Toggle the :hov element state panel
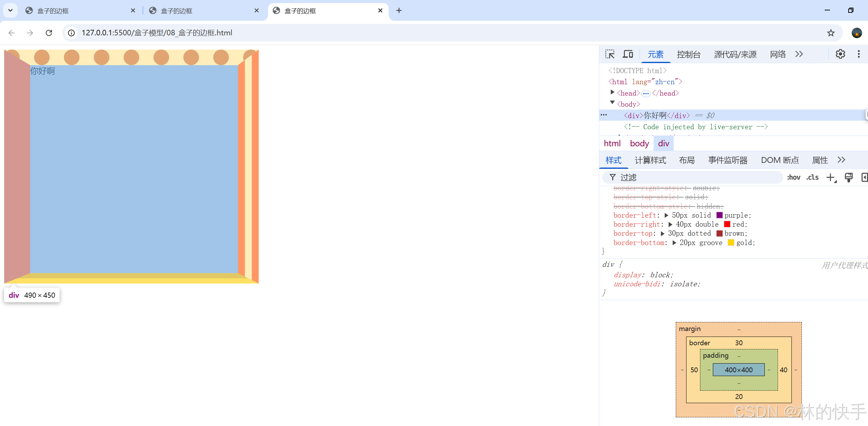Screen dimensions: 868x426 [x=793, y=177]
